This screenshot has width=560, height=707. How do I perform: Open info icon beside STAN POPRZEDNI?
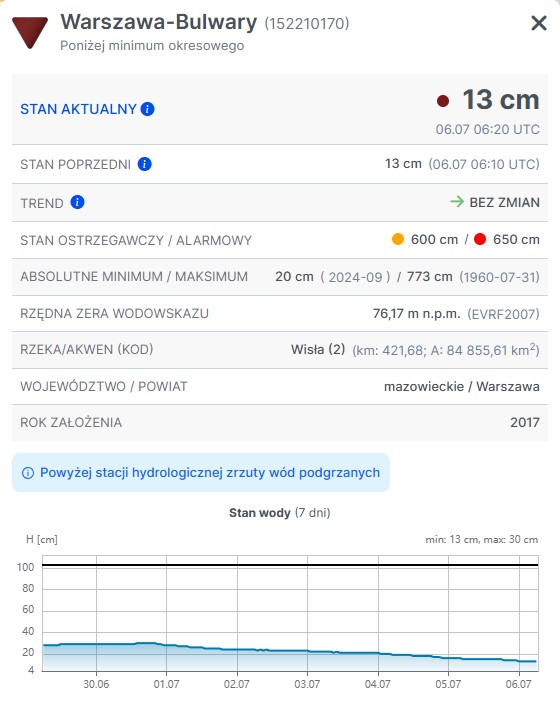coord(144,164)
